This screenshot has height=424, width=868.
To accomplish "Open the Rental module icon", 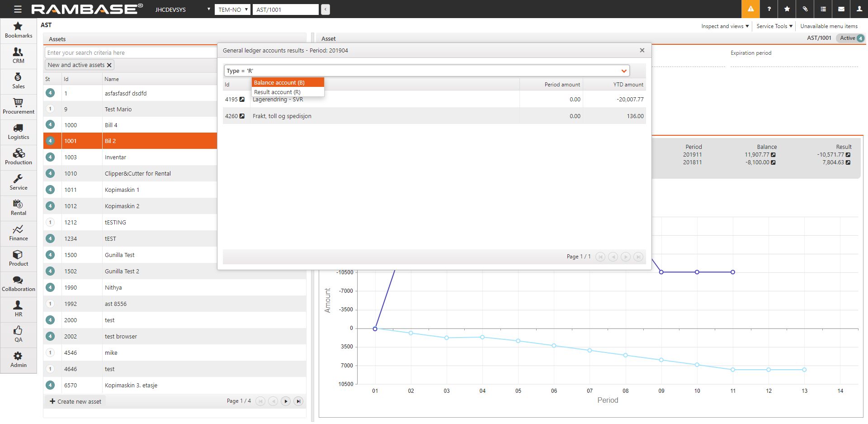I will [18, 208].
